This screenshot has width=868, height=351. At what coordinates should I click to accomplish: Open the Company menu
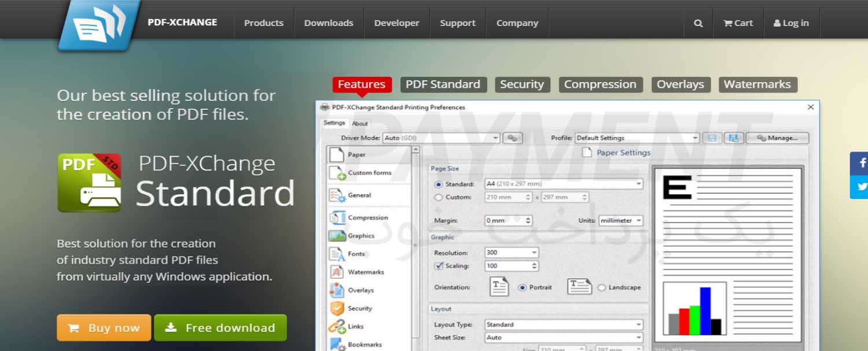(x=517, y=23)
